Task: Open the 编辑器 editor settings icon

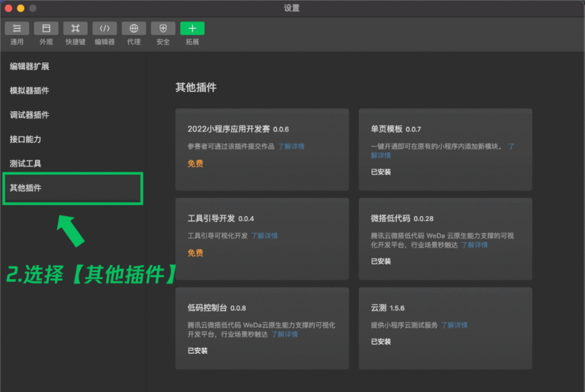Action: click(x=105, y=29)
